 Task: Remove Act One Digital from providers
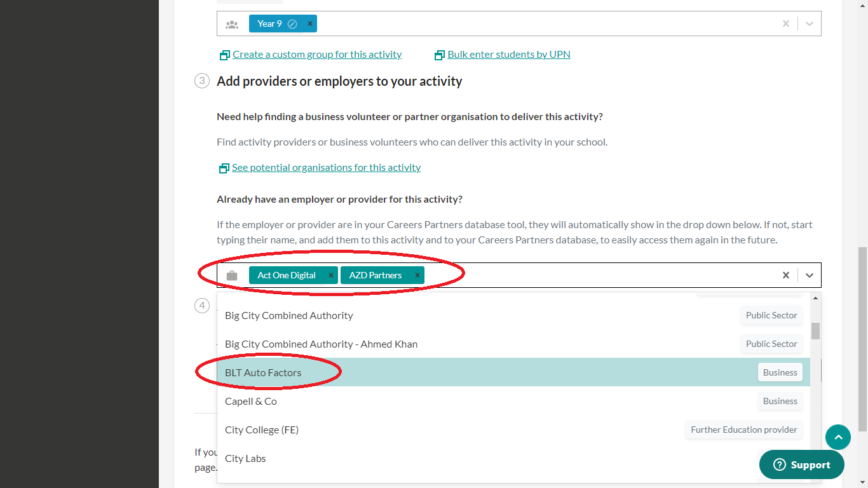pyautogui.click(x=330, y=275)
